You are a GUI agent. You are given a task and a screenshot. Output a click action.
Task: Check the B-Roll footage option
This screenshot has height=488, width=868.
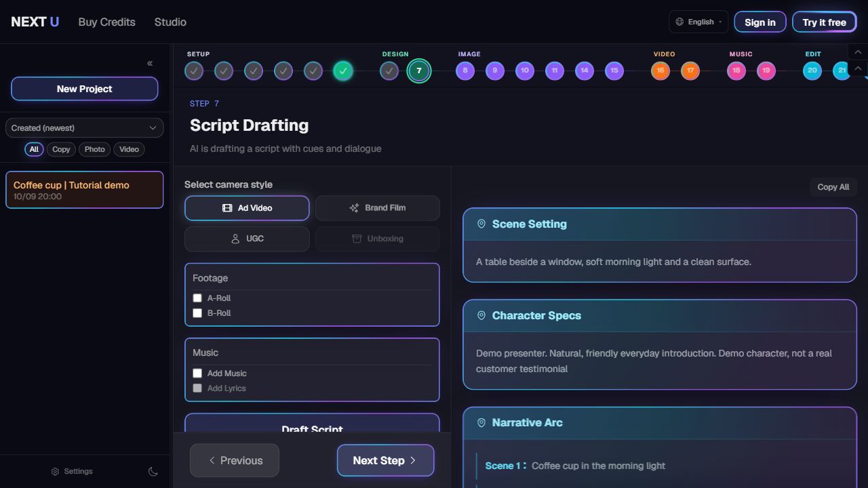click(x=197, y=313)
